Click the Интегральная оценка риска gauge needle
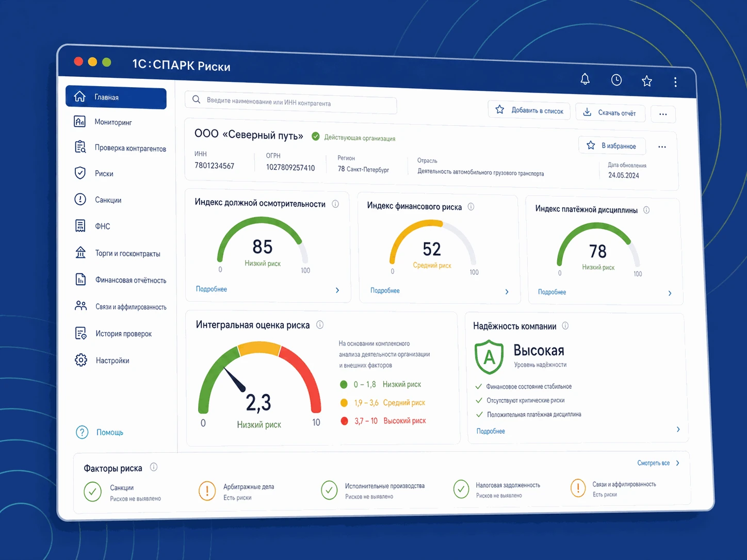This screenshot has width=747, height=560. click(234, 378)
